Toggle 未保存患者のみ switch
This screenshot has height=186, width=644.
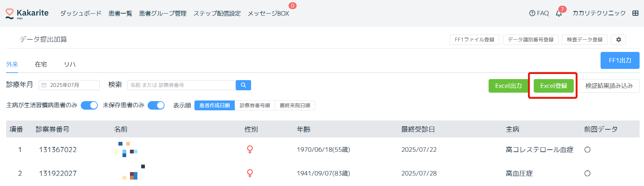click(x=156, y=106)
